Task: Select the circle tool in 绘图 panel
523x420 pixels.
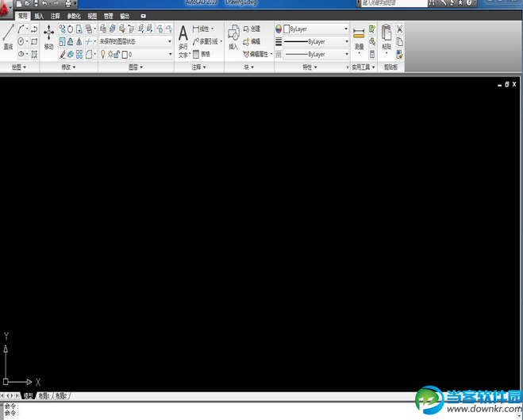Action: (x=21, y=41)
